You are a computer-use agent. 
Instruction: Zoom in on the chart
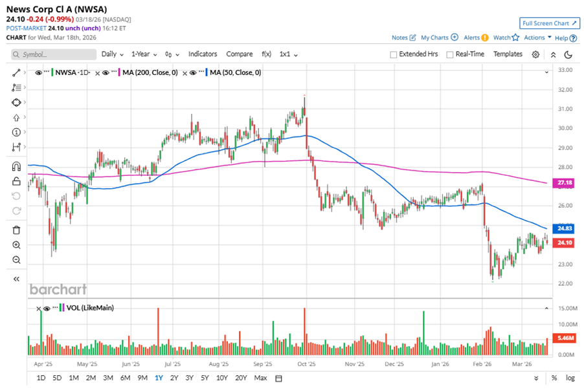pos(16,245)
